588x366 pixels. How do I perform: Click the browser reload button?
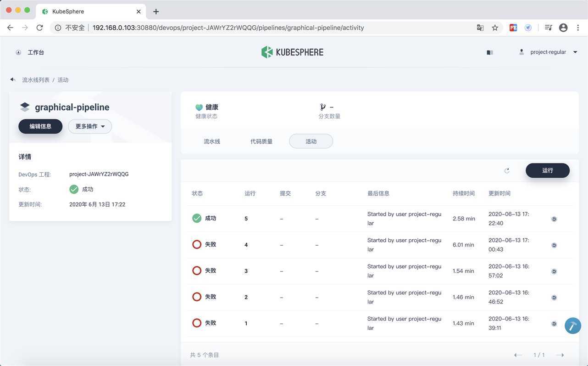point(39,28)
